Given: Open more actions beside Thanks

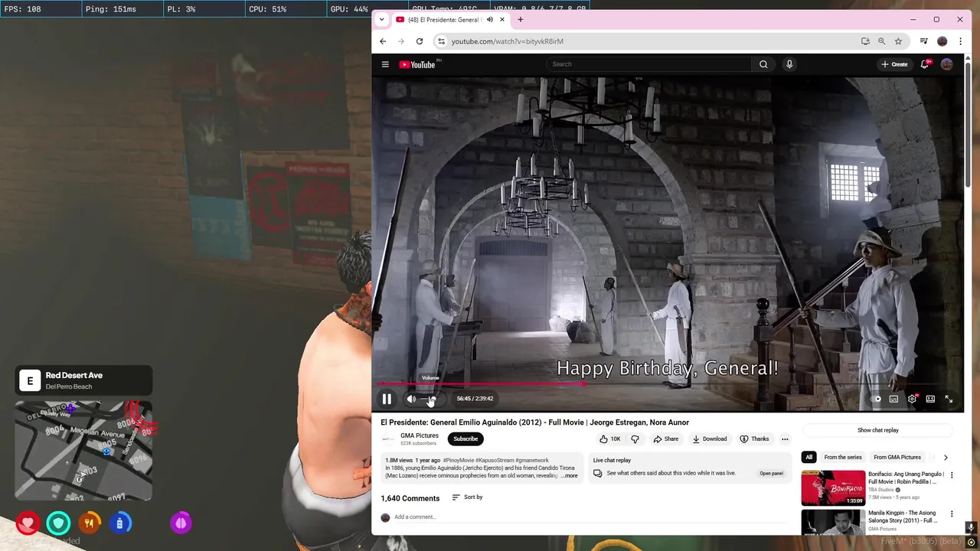Looking at the screenshot, I should point(785,439).
